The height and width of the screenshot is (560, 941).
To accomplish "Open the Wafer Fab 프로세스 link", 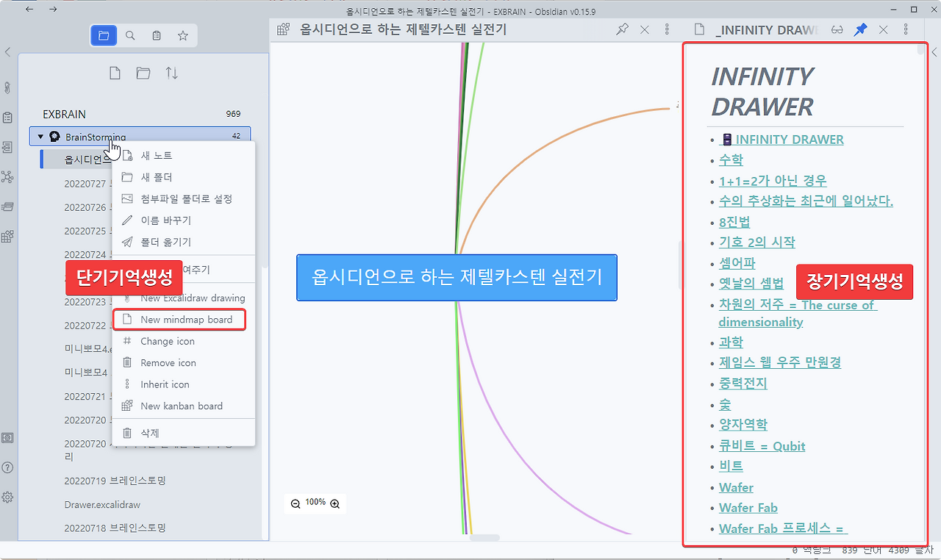I will point(783,528).
